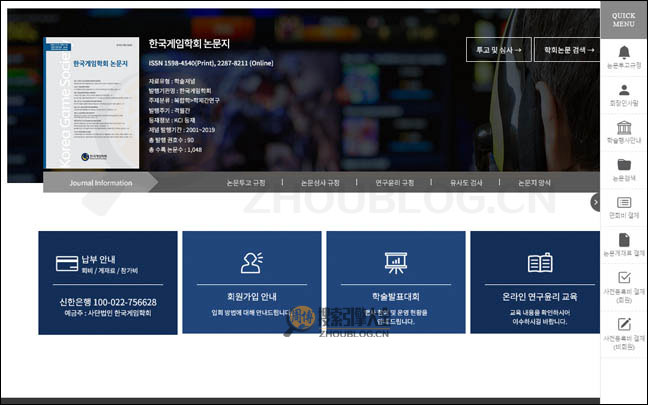
Task: Click the QUICK MENU header
Action: 624,19
